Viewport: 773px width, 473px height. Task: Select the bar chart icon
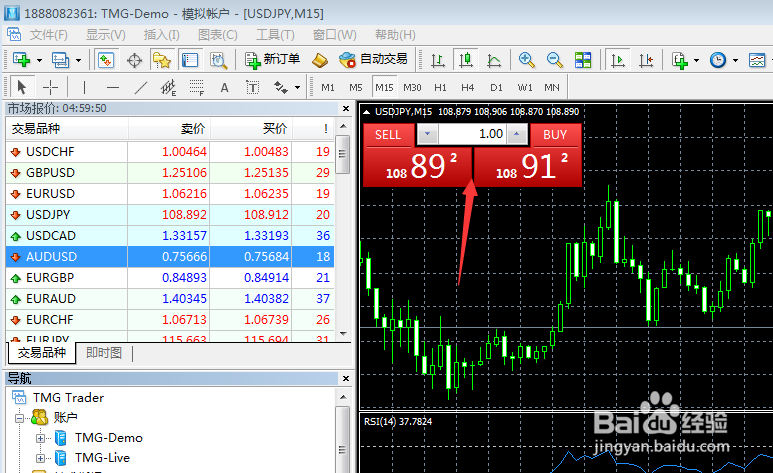click(437, 60)
